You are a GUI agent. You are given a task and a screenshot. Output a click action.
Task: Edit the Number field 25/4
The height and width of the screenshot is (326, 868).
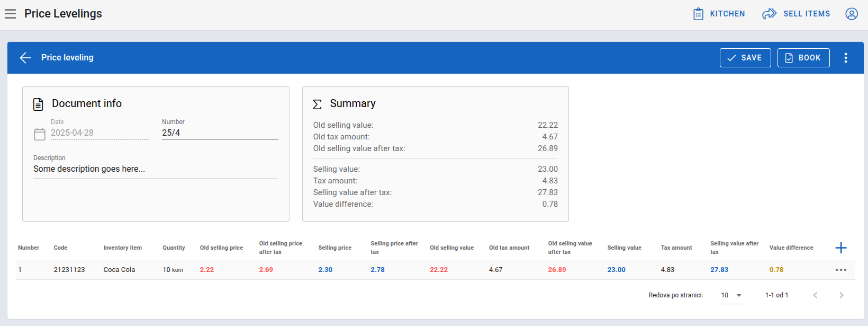[220, 133]
